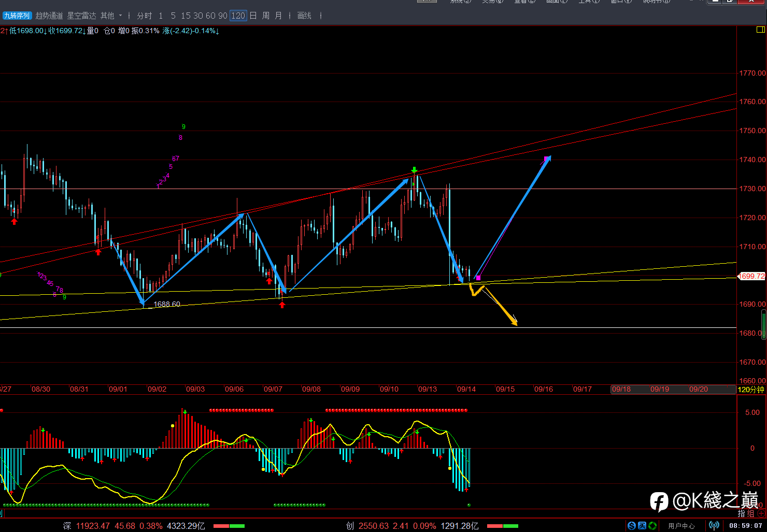Expand the dropdown arrow after 其他
Screen dimensions: 767x532
[120, 16]
